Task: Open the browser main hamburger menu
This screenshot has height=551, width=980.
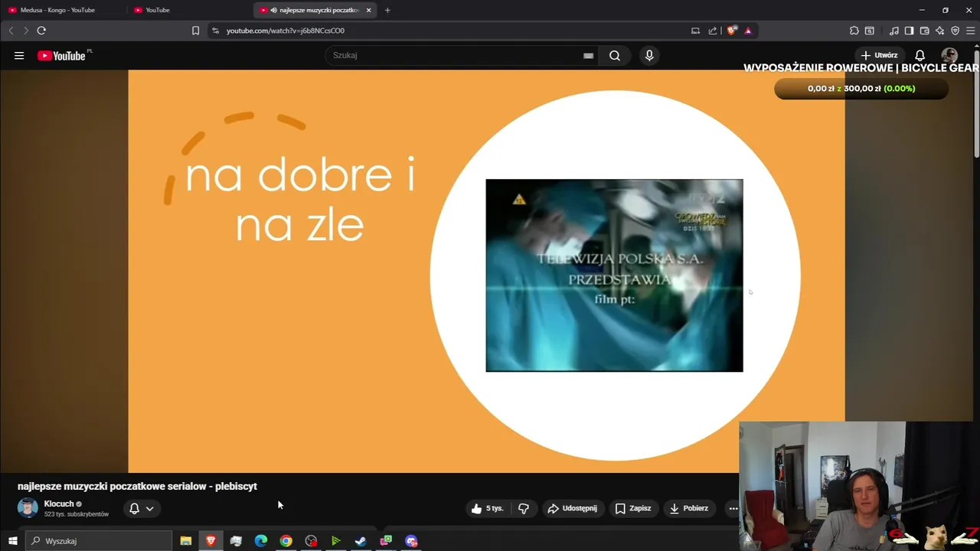Action: [970, 31]
